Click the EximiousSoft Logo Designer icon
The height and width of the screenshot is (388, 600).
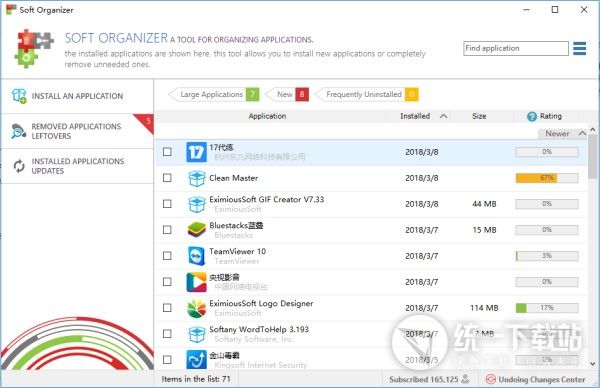point(196,308)
